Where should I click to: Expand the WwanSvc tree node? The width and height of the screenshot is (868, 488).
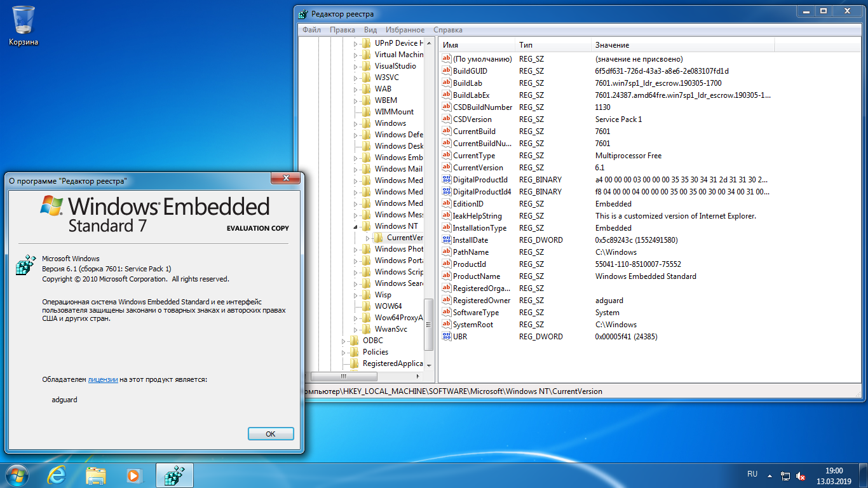(356, 329)
